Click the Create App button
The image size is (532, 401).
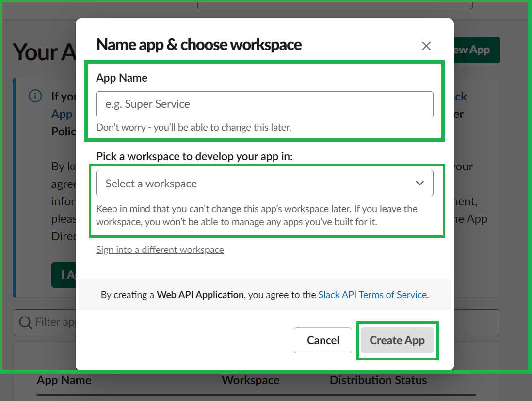click(397, 340)
